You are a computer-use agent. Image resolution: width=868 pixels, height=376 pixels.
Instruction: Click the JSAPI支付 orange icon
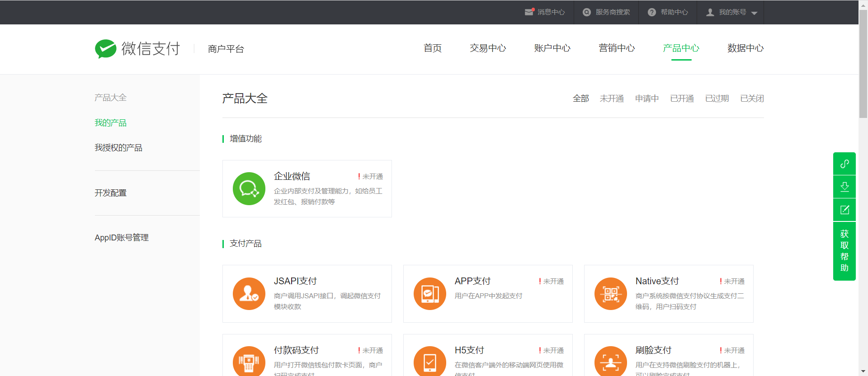(249, 294)
